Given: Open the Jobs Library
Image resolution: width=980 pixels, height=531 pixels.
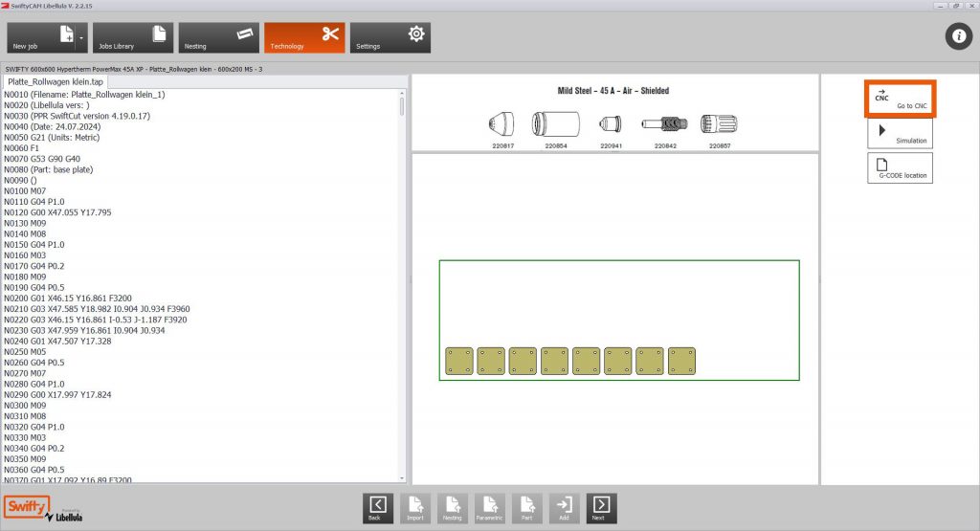Looking at the screenshot, I should point(133,37).
